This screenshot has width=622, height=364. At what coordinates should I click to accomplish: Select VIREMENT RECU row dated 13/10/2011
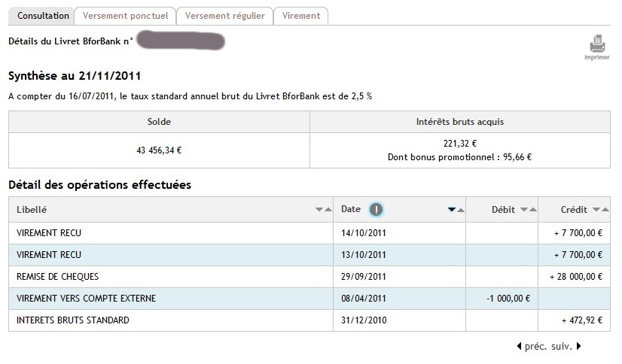309,255
